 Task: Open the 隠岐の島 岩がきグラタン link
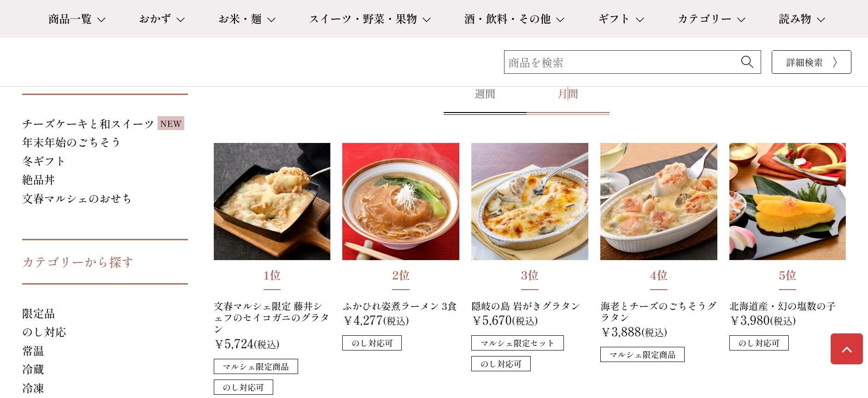(x=525, y=306)
